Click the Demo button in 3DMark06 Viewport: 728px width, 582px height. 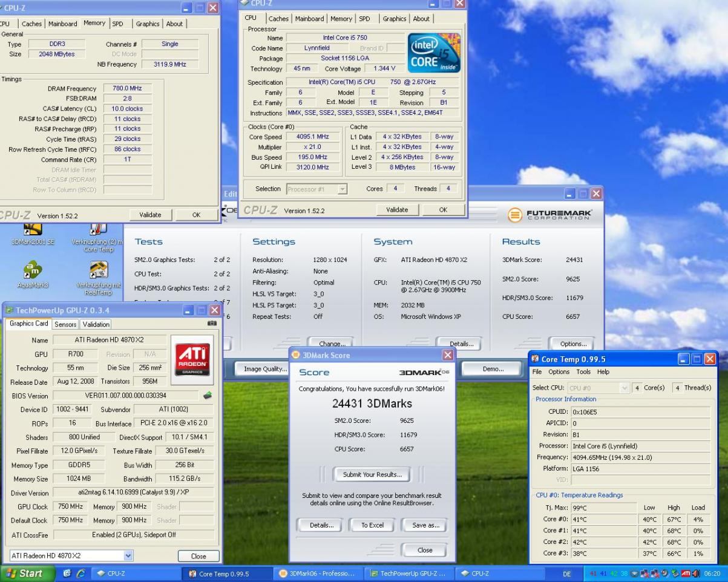493,368
